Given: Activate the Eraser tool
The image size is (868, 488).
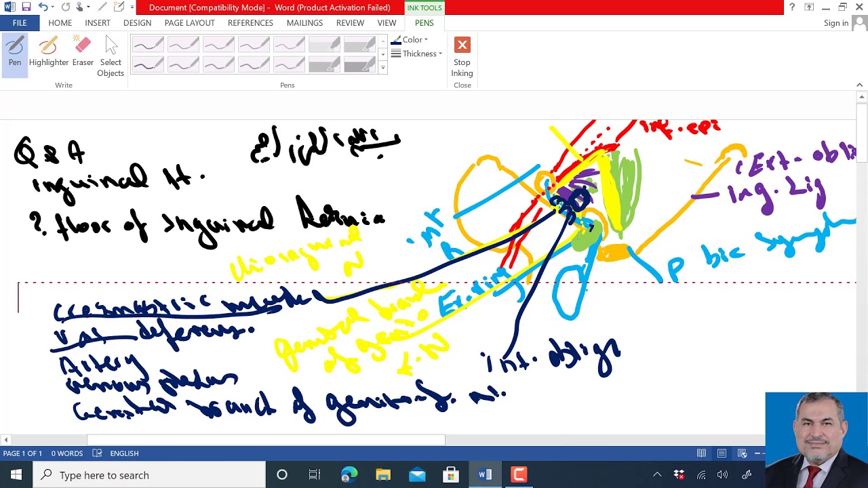Looking at the screenshot, I should [x=83, y=53].
